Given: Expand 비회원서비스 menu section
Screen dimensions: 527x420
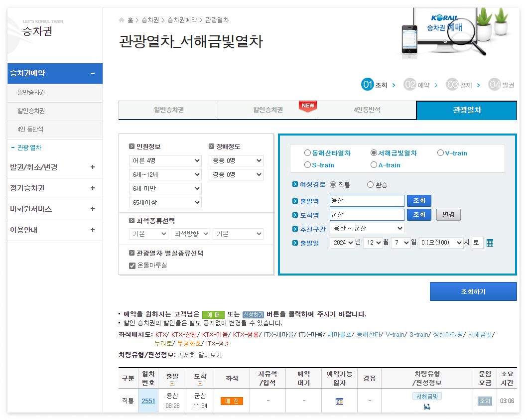Looking at the screenshot, I should point(93,209).
